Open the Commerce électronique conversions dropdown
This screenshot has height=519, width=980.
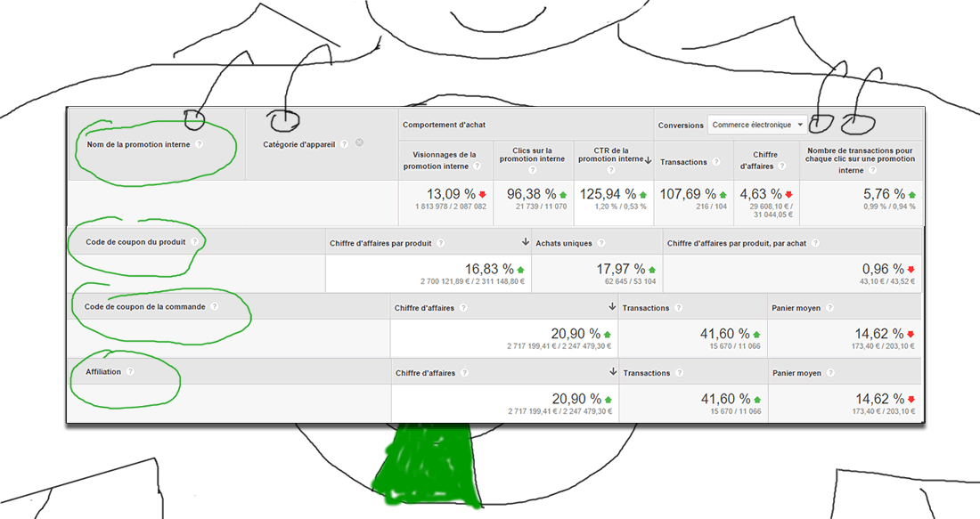757,125
